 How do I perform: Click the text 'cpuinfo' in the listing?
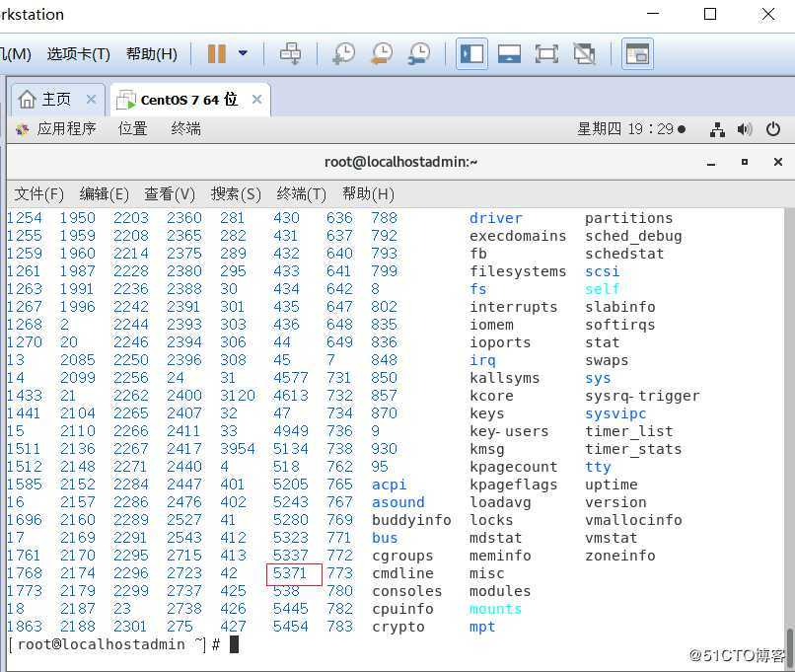tap(402, 609)
